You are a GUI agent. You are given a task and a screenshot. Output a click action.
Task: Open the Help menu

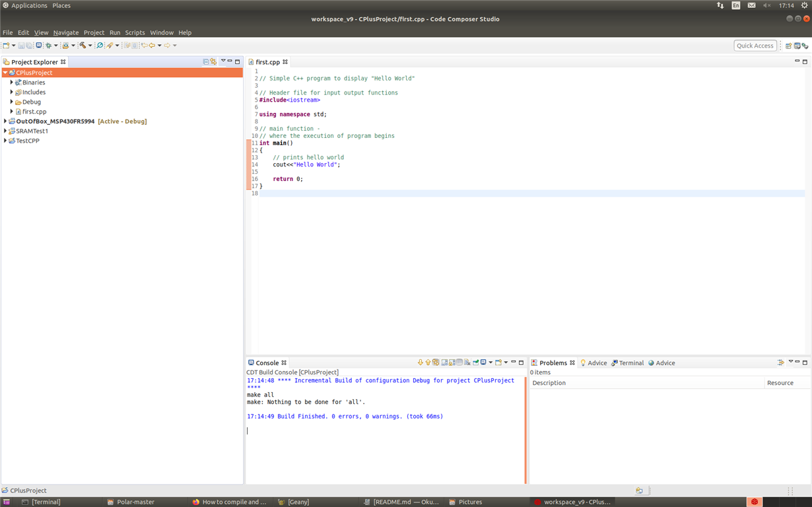[185, 32]
